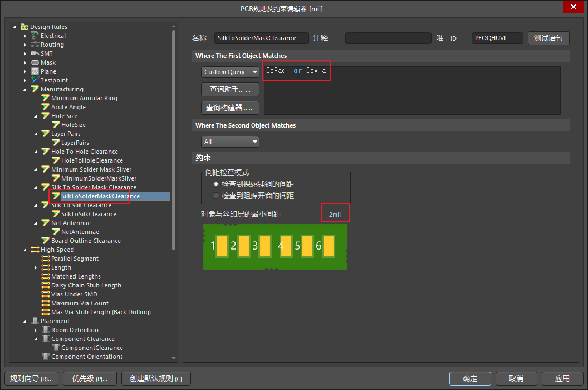Click the Plane category icon
This screenshot has width=588, height=390.
click(x=35, y=71)
